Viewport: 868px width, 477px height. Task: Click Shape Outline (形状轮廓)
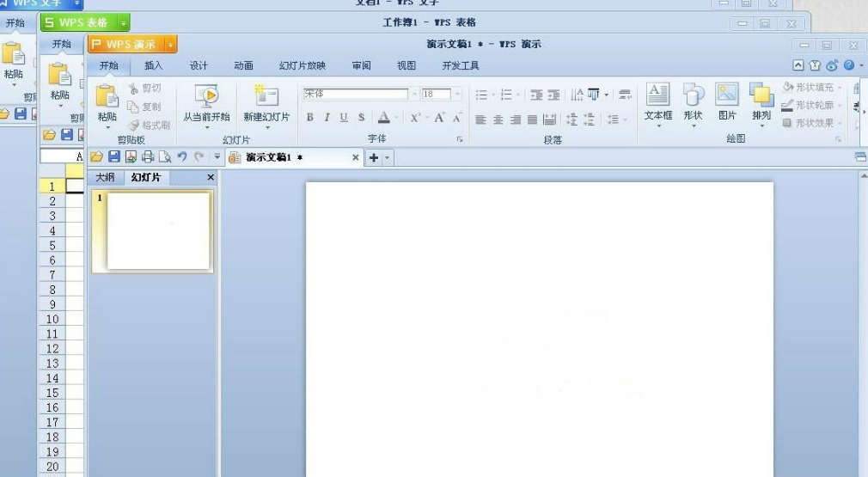[812, 105]
